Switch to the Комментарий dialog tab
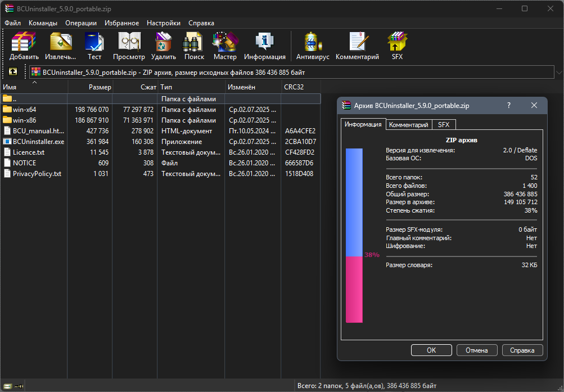 (x=409, y=125)
